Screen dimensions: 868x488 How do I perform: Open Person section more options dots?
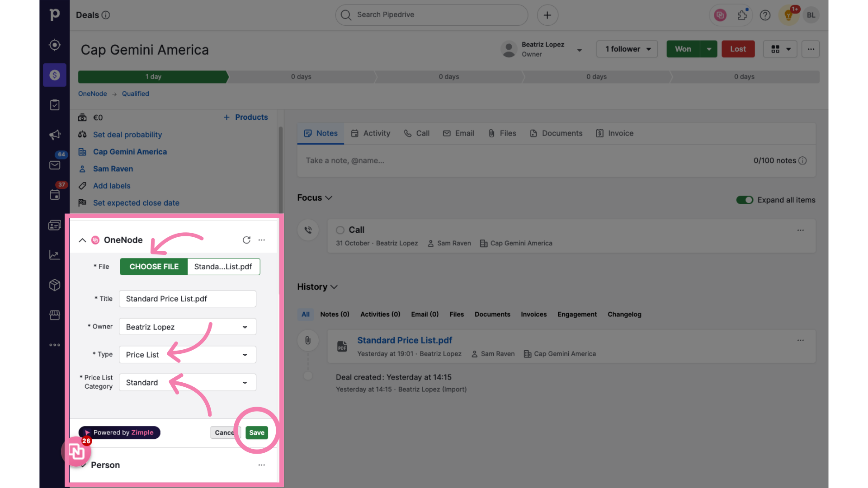(262, 465)
